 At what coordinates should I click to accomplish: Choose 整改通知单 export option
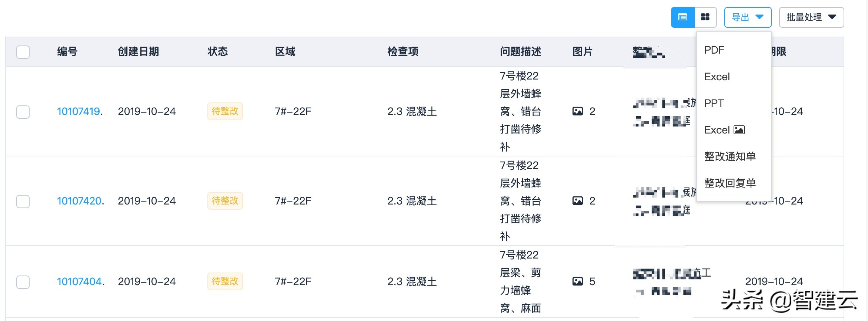click(x=730, y=156)
